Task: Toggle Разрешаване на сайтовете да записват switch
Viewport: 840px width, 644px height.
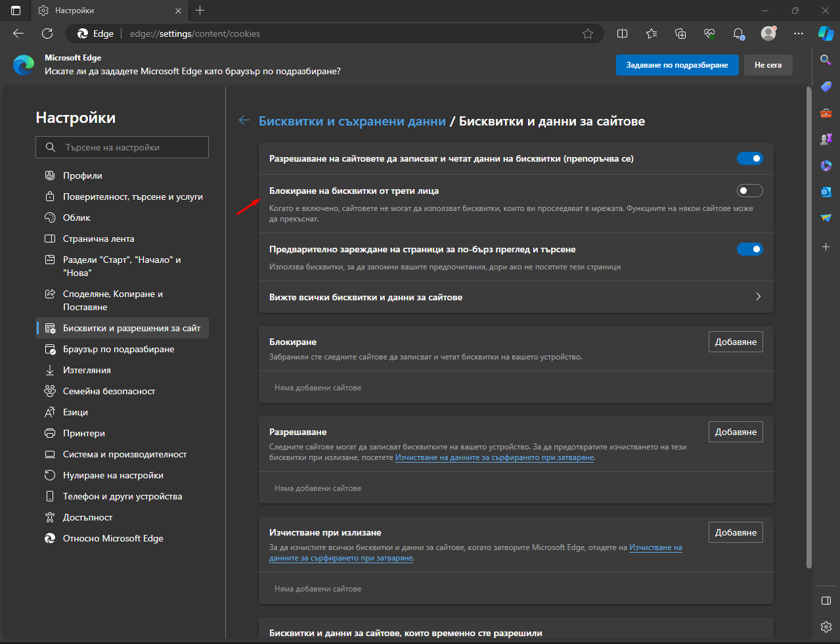Action: [x=750, y=158]
